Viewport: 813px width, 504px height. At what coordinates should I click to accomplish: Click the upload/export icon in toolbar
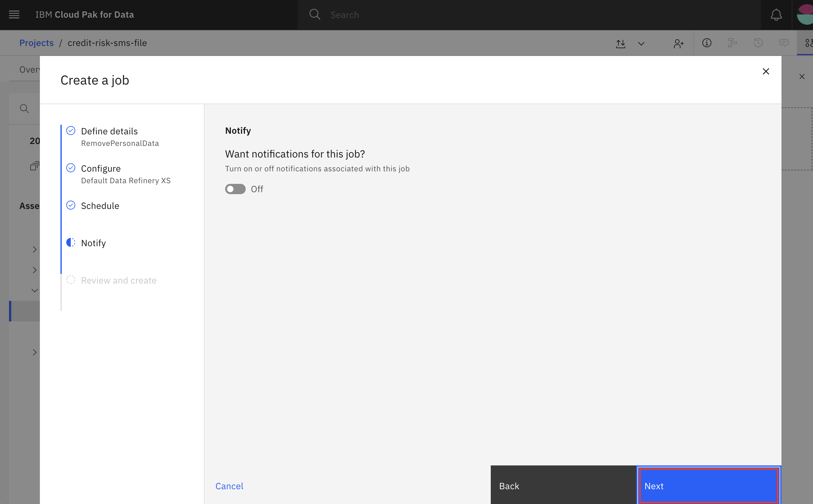[x=621, y=43]
